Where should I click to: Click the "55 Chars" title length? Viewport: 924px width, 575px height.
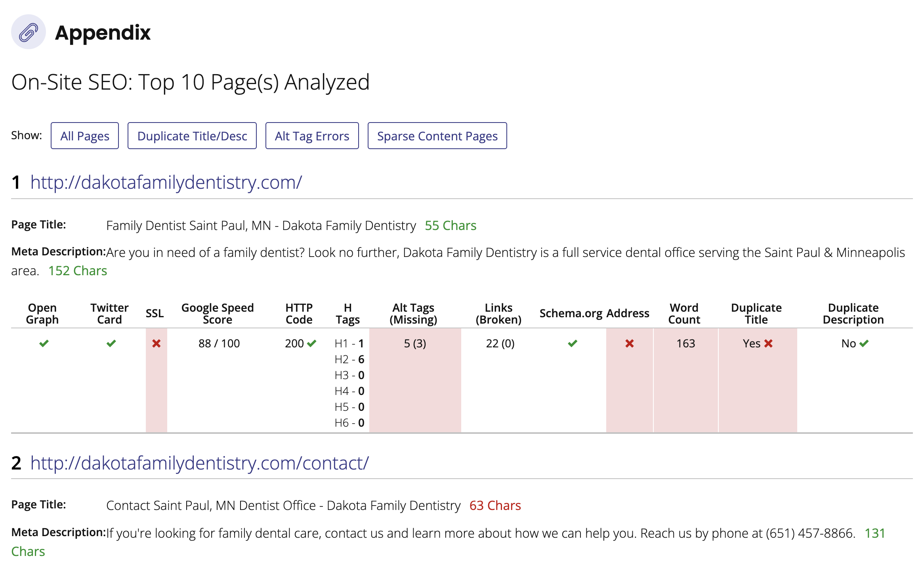(x=451, y=226)
